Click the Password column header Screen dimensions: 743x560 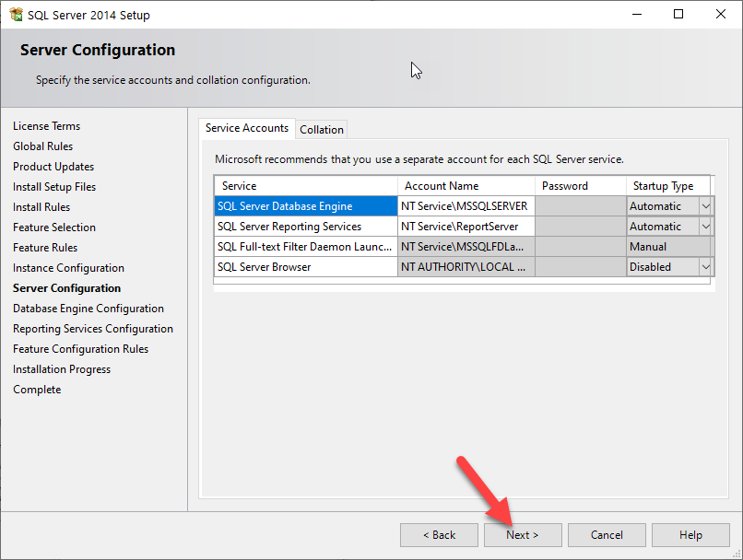(x=581, y=186)
